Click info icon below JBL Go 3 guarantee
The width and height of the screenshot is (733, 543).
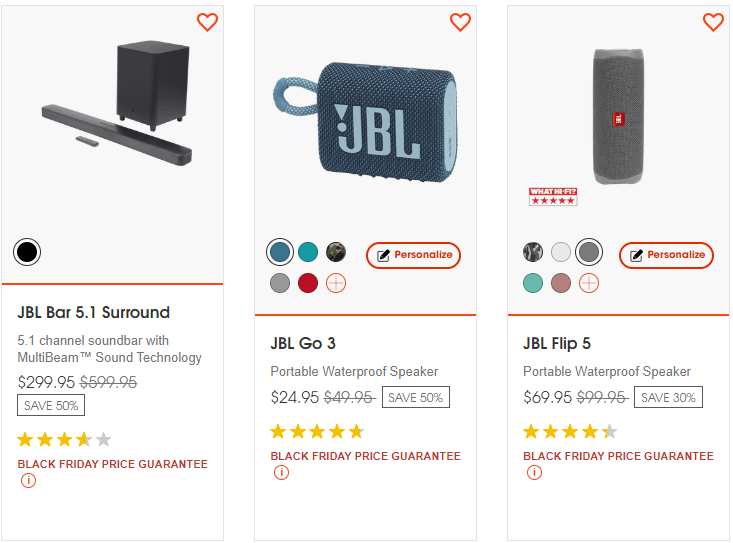click(x=281, y=472)
